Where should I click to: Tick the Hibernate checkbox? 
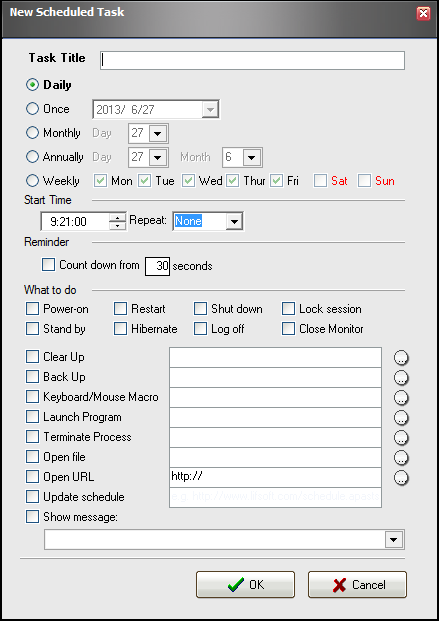(120, 329)
